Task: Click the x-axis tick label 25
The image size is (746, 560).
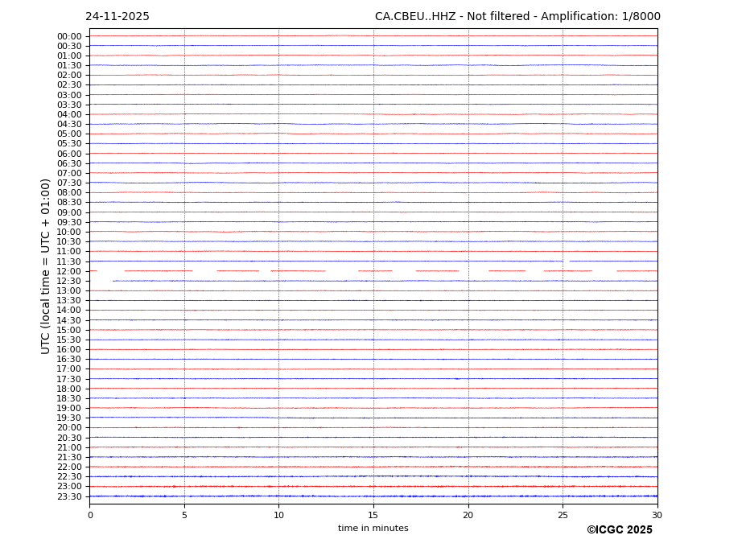Action: 563,515
